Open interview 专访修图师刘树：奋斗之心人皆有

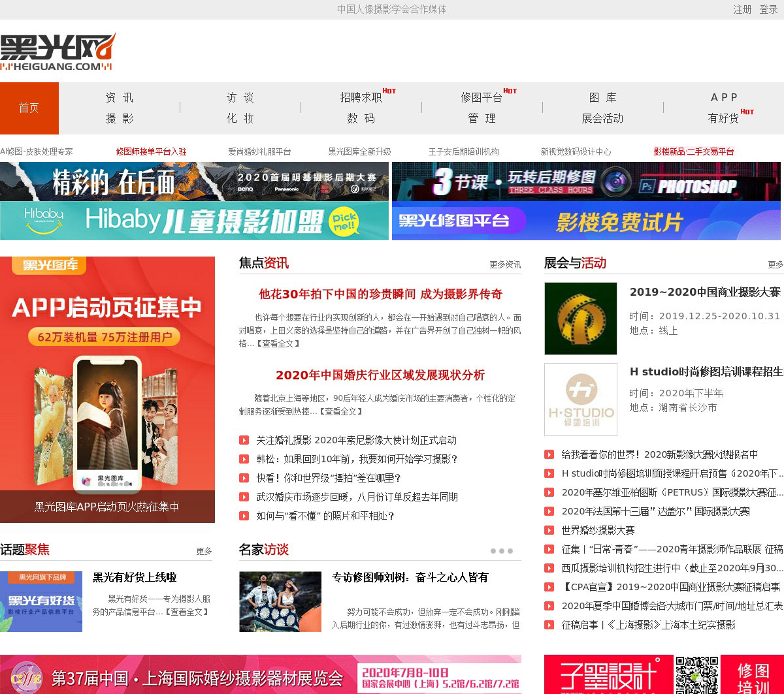point(410,577)
